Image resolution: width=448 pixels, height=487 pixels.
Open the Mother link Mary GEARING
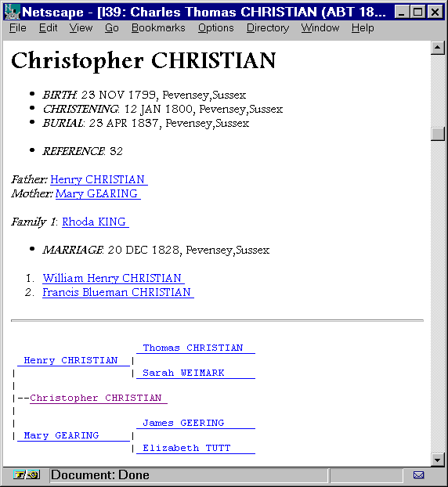point(98,194)
